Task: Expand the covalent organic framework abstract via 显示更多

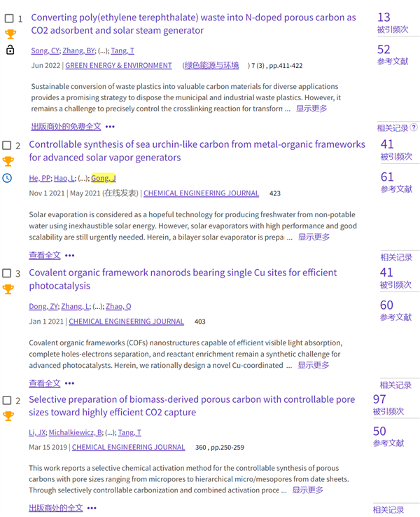Action: (314, 365)
